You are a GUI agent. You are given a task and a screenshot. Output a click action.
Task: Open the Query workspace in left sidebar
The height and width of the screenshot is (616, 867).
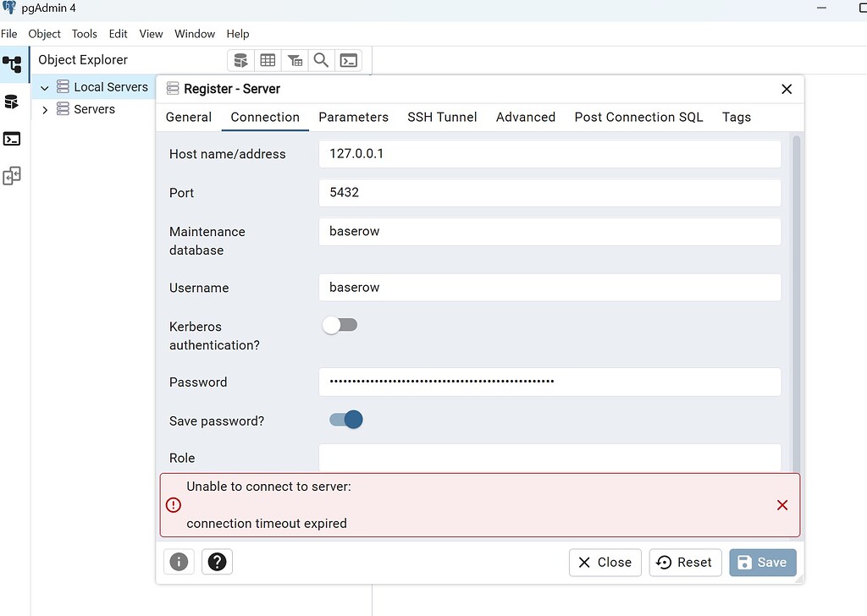pos(12,102)
